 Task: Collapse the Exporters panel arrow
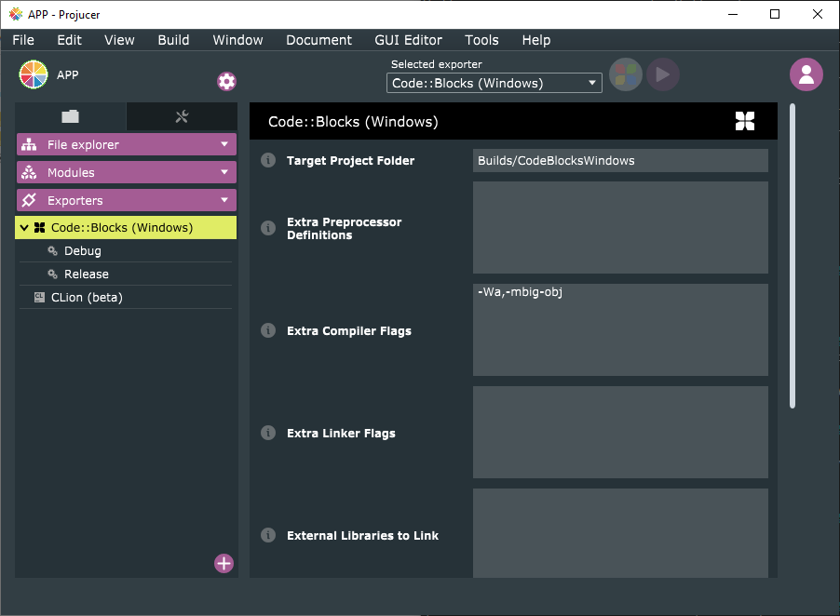pyautogui.click(x=224, y=200)
